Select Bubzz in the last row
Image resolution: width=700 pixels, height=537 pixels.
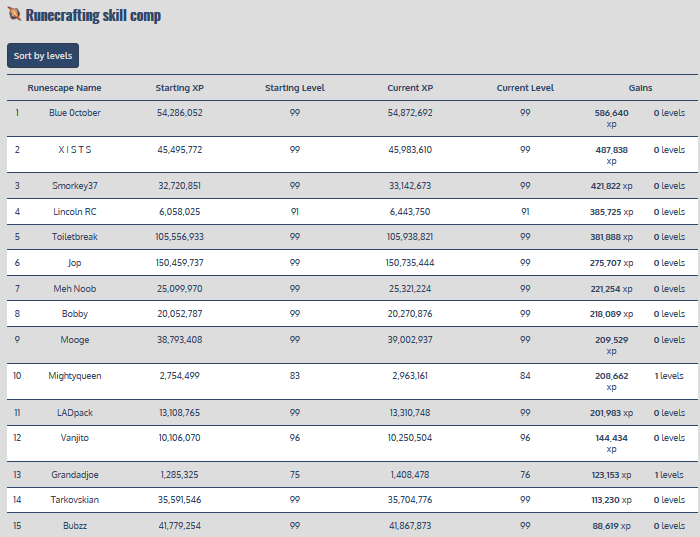[x=75, y=526]
